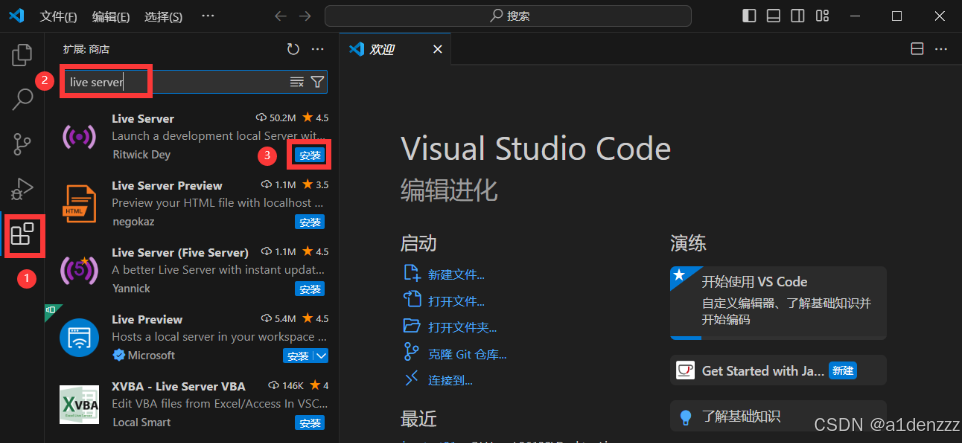Toggle secondary side bar layout icon

(797, 16)
